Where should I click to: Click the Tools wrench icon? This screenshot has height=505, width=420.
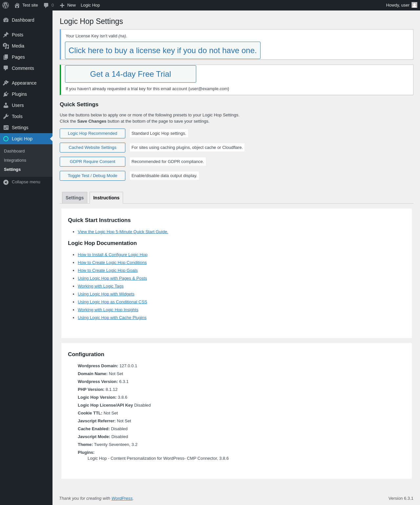click(6, 116)
